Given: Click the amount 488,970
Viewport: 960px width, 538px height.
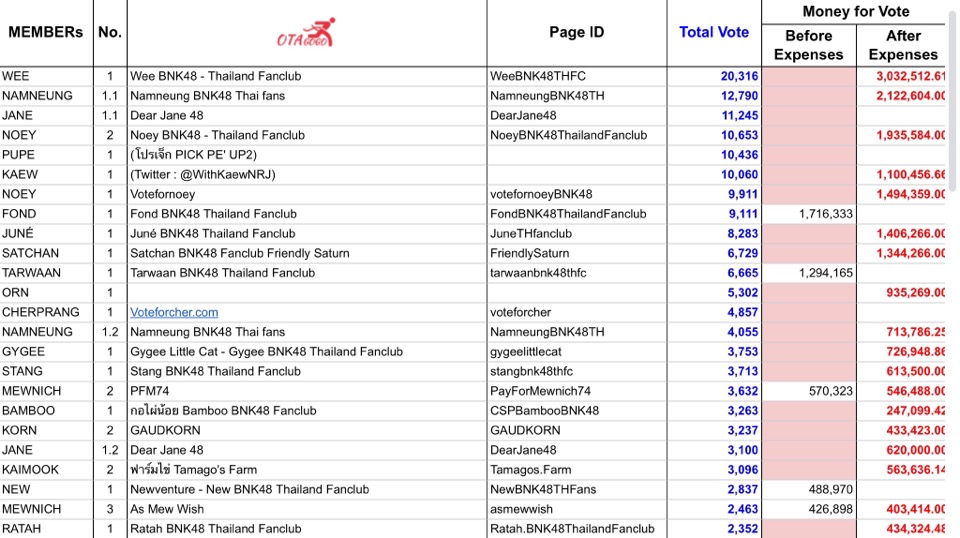Looking at the screenshot, I should coord(830,490).
